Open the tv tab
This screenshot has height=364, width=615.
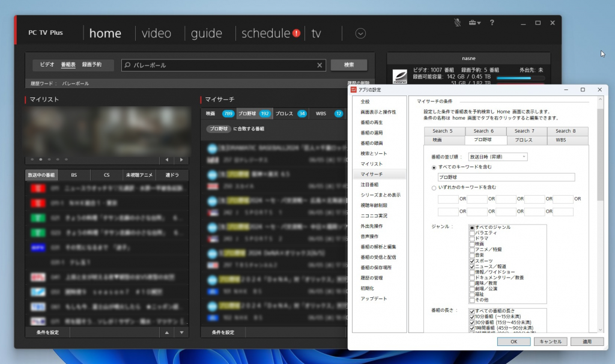(x=316, y=34)
